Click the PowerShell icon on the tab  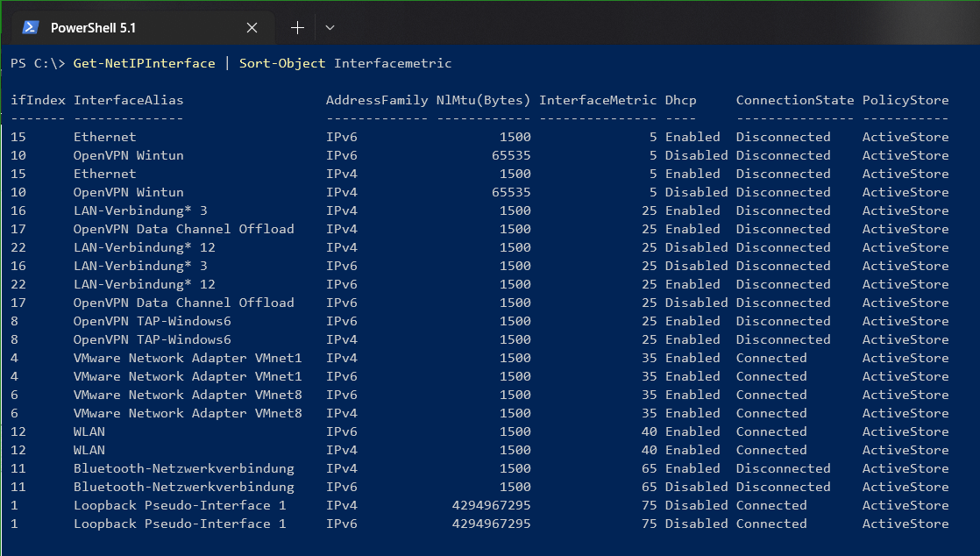click(x=30, y=27)
